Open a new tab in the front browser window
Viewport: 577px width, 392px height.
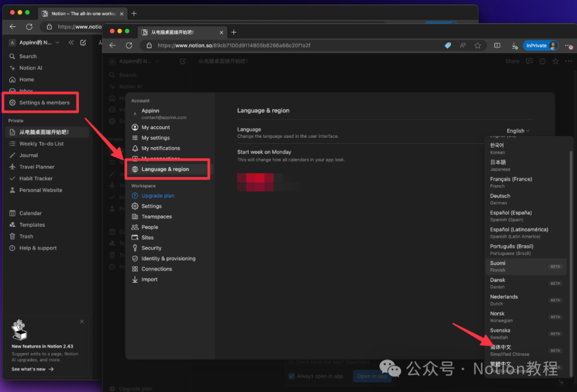233,33
